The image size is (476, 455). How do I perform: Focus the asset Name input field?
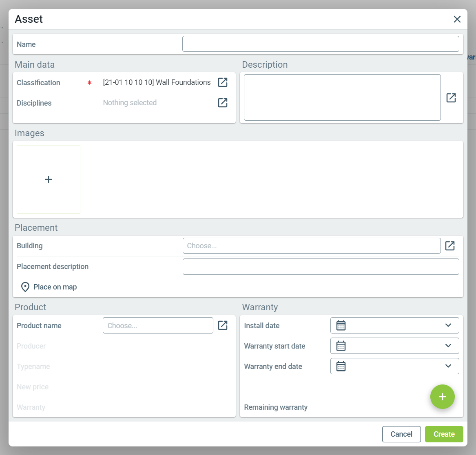click(321, 44)
